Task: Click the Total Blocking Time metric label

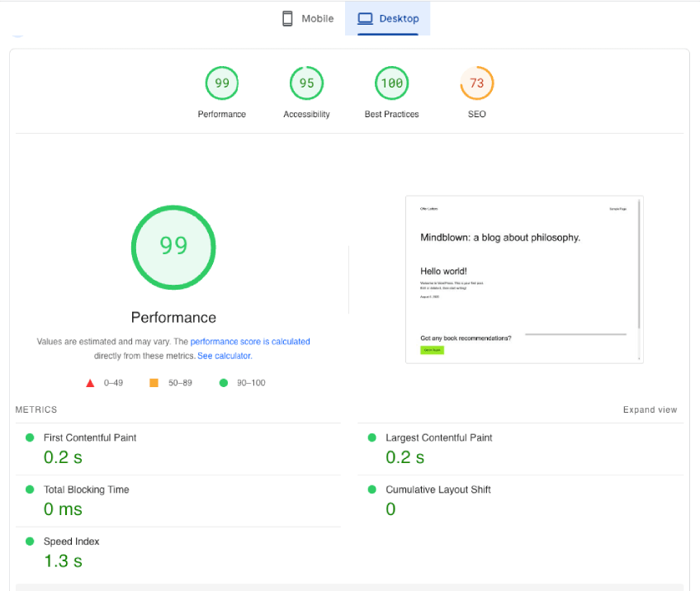Action: tap(86, 489)
